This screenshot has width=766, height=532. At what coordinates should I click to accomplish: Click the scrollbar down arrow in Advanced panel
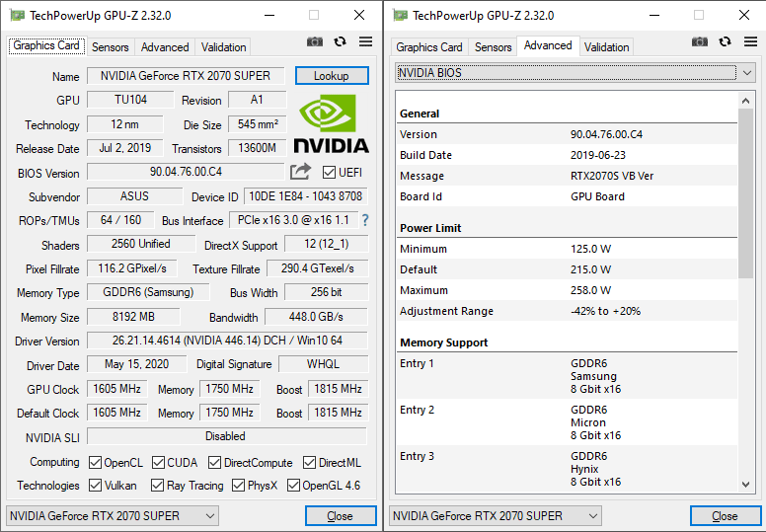pyautogui.click(x=745, y=484)
